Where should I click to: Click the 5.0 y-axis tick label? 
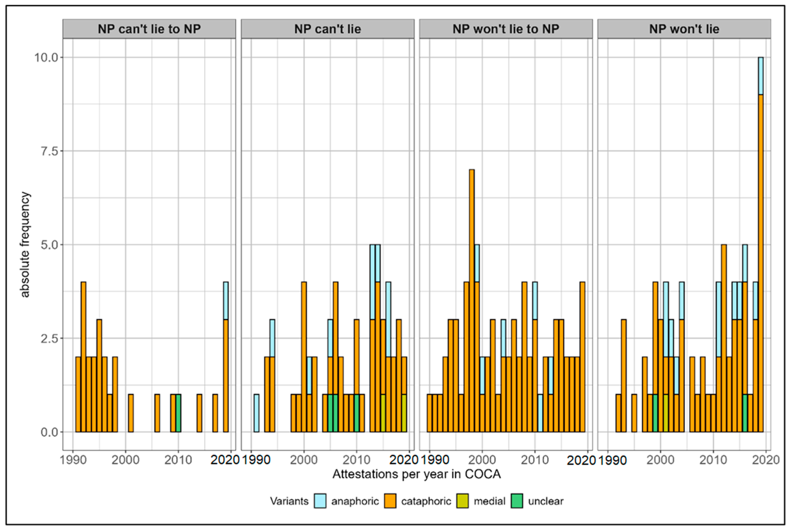pyautogui.click(x=49, y=245)
